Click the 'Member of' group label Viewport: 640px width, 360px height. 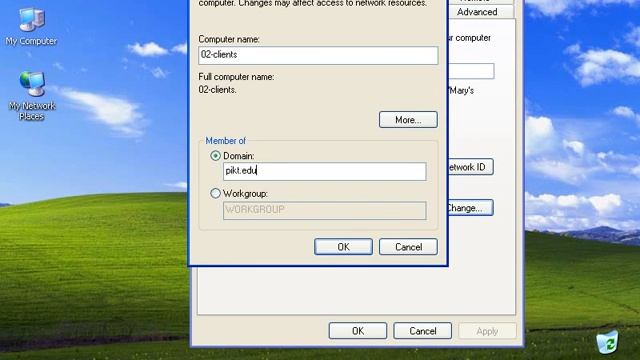(225, 141)
